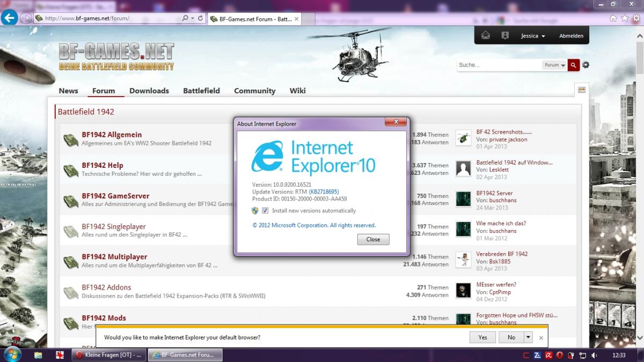Open Internet Explorer Tools gear icon
This screenshot has width=644, height=362.
click(635, 18)
